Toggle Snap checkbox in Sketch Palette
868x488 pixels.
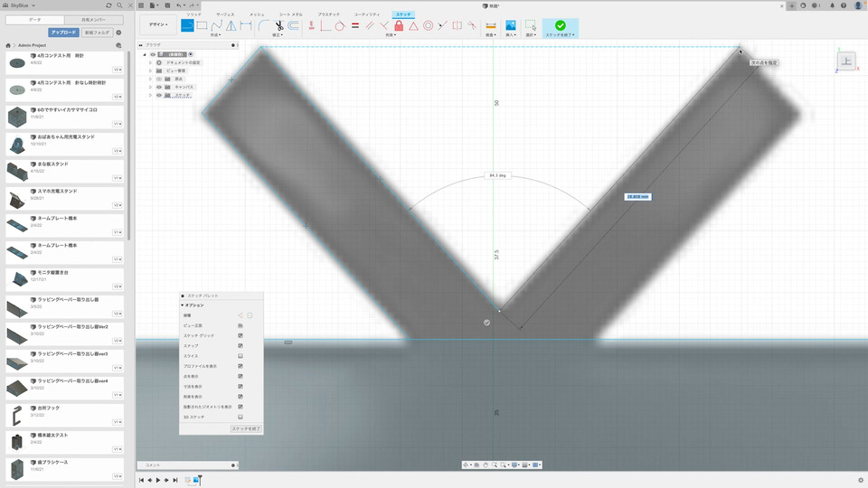click(241, 346)
